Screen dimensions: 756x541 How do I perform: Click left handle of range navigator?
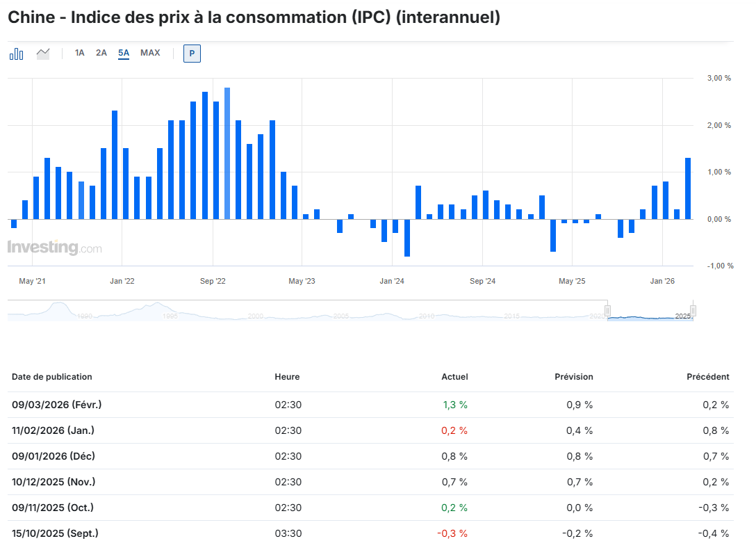(607, 310)
